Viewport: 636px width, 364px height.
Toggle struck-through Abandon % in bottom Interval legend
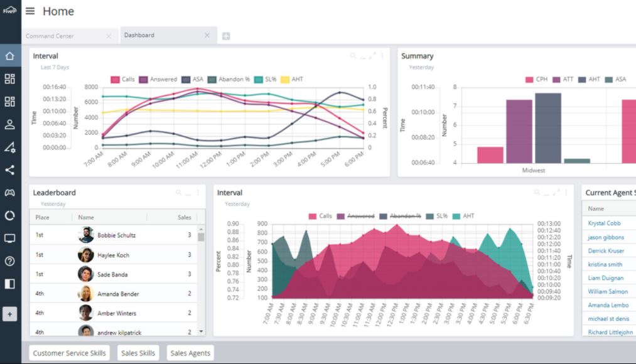(400, 216)
